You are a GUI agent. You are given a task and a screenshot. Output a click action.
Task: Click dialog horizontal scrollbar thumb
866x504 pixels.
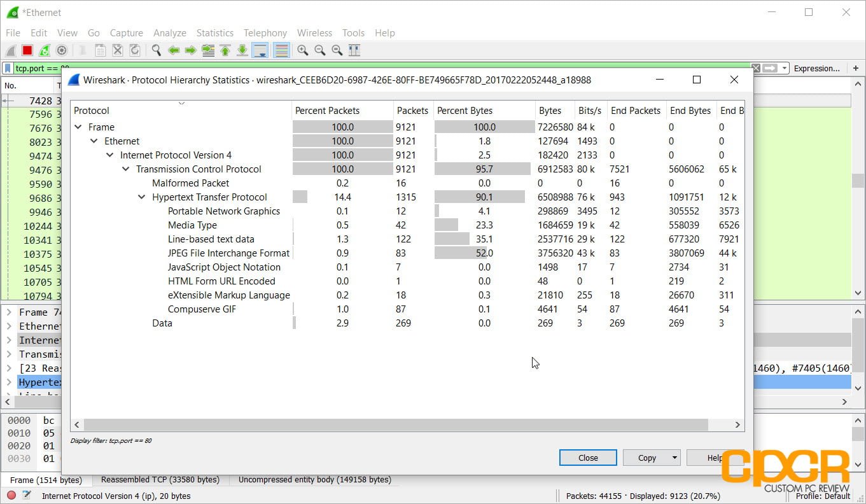396,424
